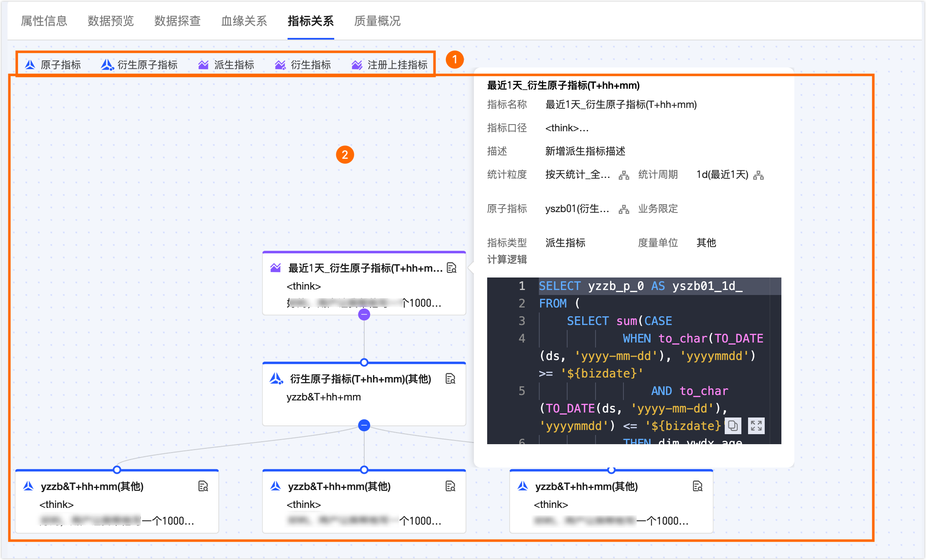Click lineage icon next to 统计粒度 value
This screenshot has height=560, width=926.
click(624, 175)
